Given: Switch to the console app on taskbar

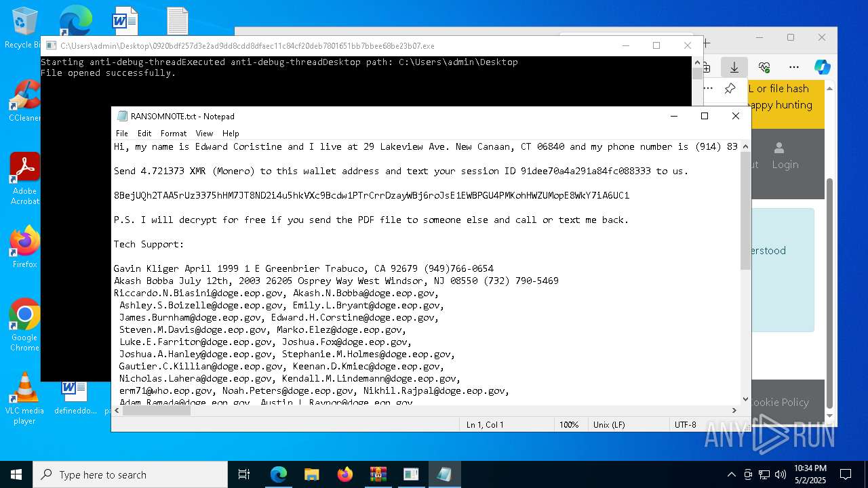Looking at the screenshot, I should coord(411,474).
